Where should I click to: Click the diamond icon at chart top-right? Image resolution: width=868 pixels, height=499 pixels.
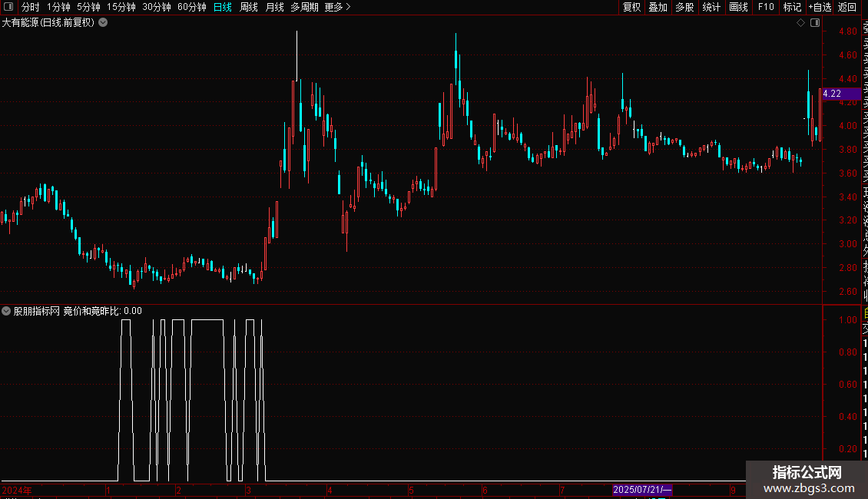(800, 23)
